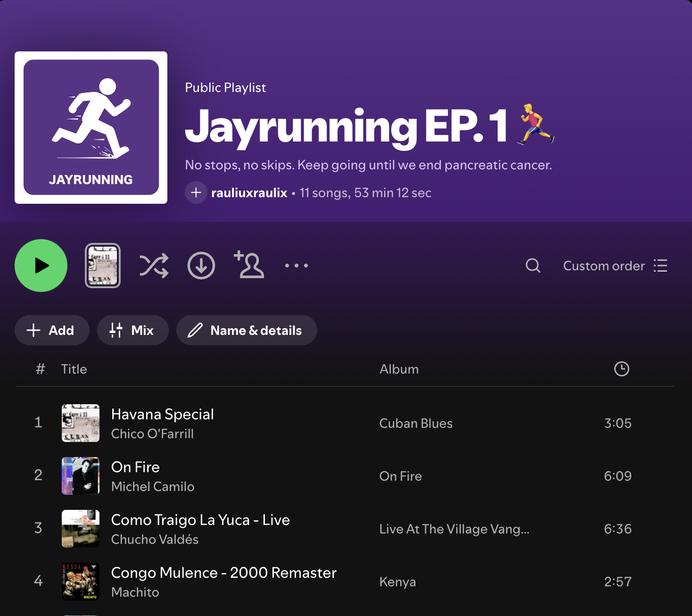Select the On Fire track title
This screenshot has height=616, width=692.
(x=135, y=467)
